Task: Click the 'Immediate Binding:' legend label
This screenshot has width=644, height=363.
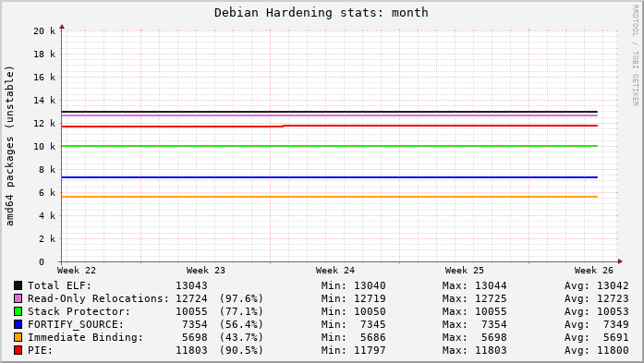Action: 85,337
